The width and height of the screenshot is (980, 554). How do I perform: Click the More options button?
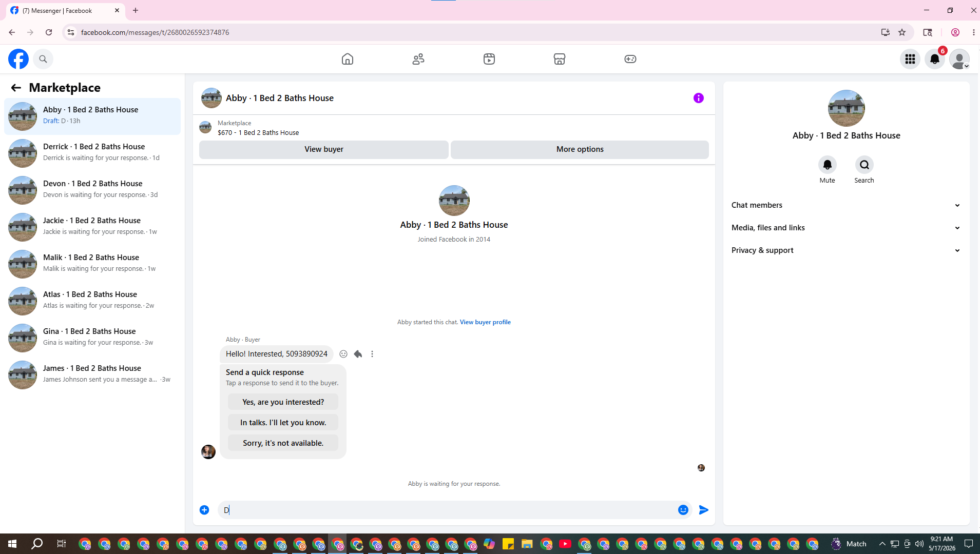click(x=580, y=149)
